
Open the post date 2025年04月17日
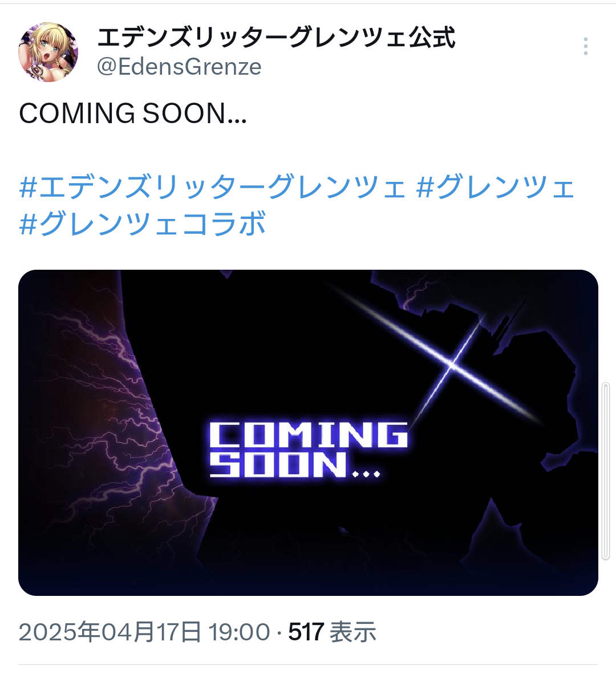pos(110,632)
